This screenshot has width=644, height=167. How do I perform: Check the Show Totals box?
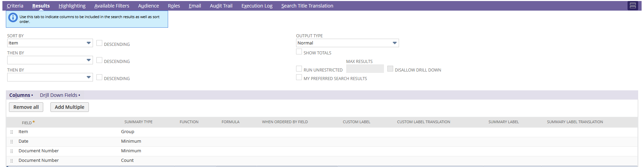[x=299, y=52]
